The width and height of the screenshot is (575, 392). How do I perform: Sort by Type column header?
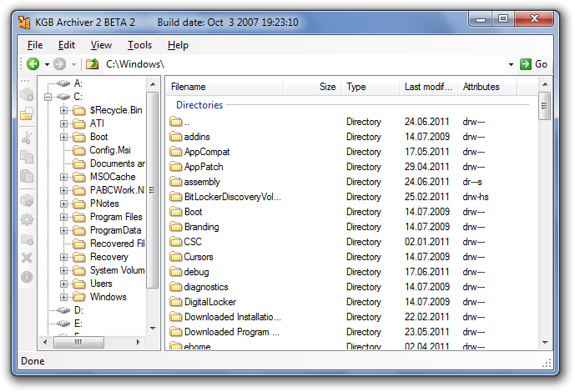pyautogui.click(x=370, y=87)
